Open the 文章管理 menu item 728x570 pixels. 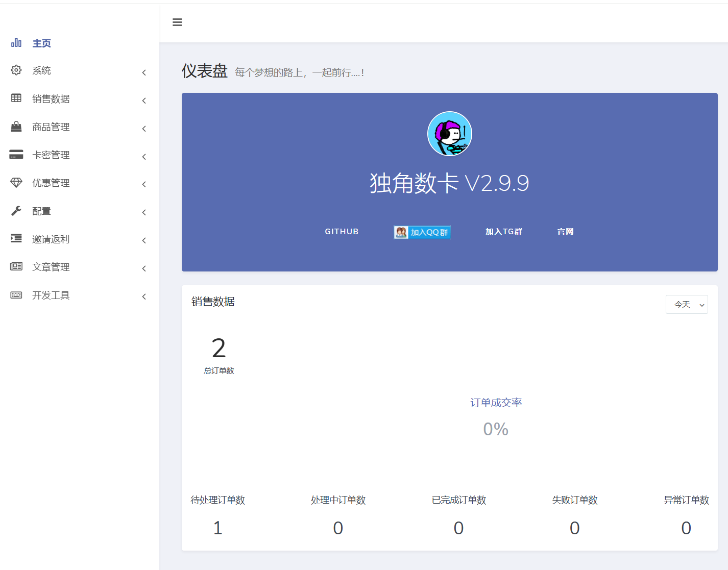pyautogui.click(x=51, y=267)
